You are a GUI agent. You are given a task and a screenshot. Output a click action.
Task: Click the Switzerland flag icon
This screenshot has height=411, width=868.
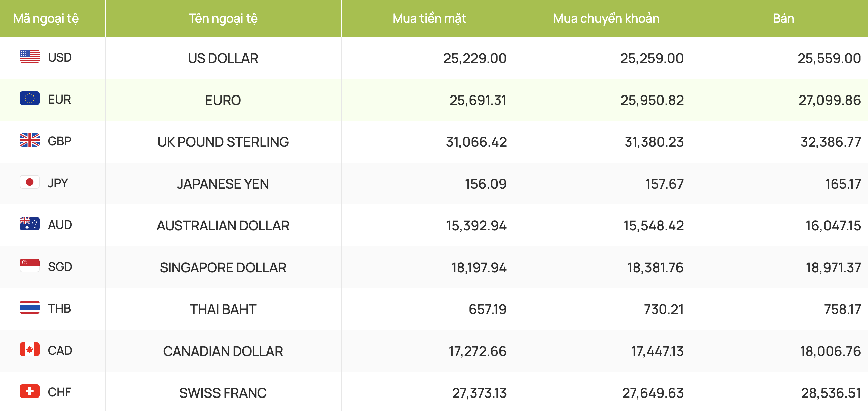click(30, 391)
